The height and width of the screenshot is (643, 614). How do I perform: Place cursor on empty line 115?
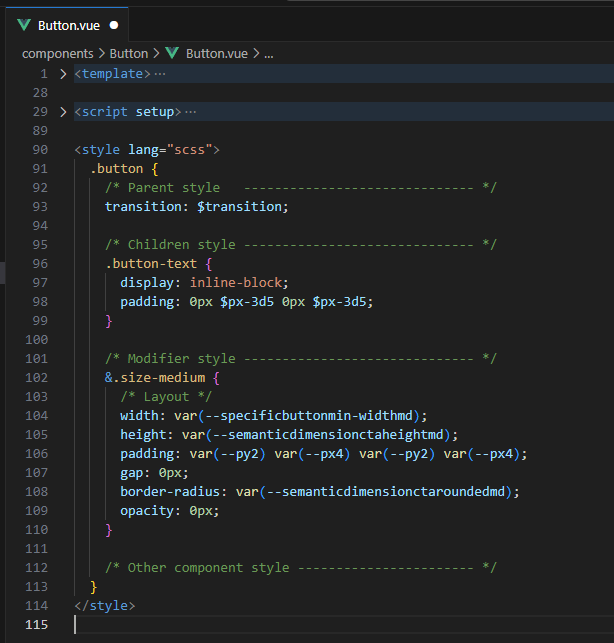[x=344, y=625]
